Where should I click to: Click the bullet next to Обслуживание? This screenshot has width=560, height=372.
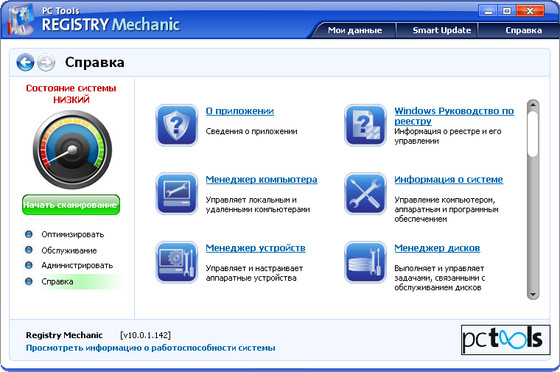(29, 250)
